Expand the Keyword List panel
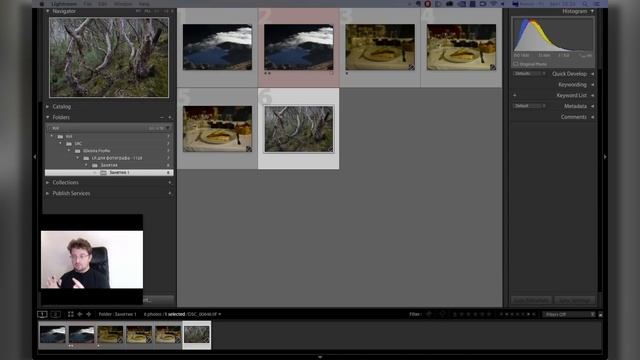640x360 pixels. point(592,95)
